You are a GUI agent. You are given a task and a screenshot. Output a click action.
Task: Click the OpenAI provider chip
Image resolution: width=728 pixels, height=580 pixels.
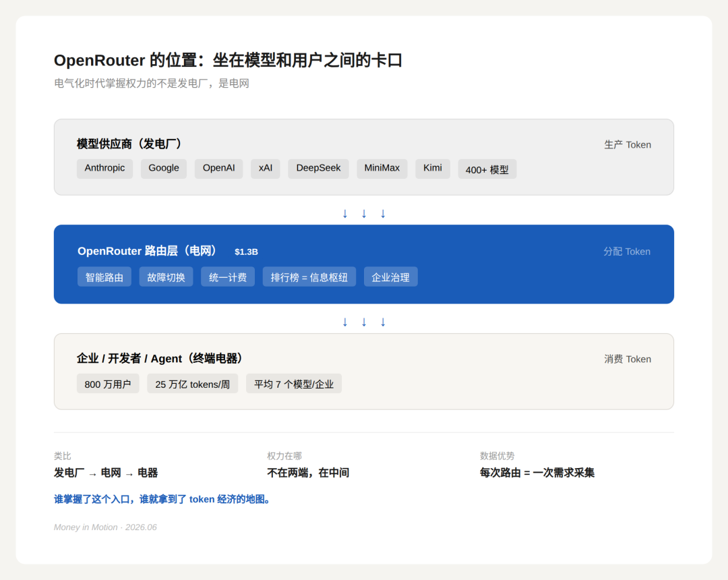pos(218,169)
